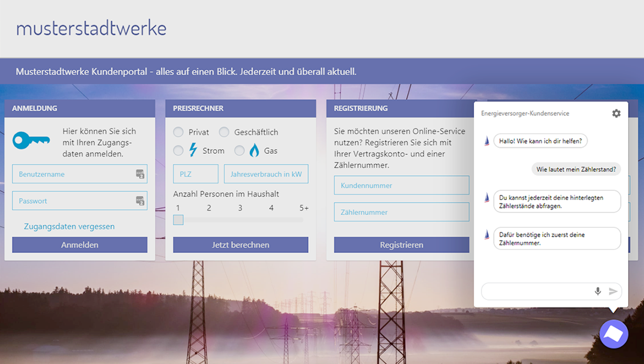The height and width of the screenshot is (364, 644).
Task: Click the chat title "Energieversorger-Kundenservice"
Action: tap(525, 113)
